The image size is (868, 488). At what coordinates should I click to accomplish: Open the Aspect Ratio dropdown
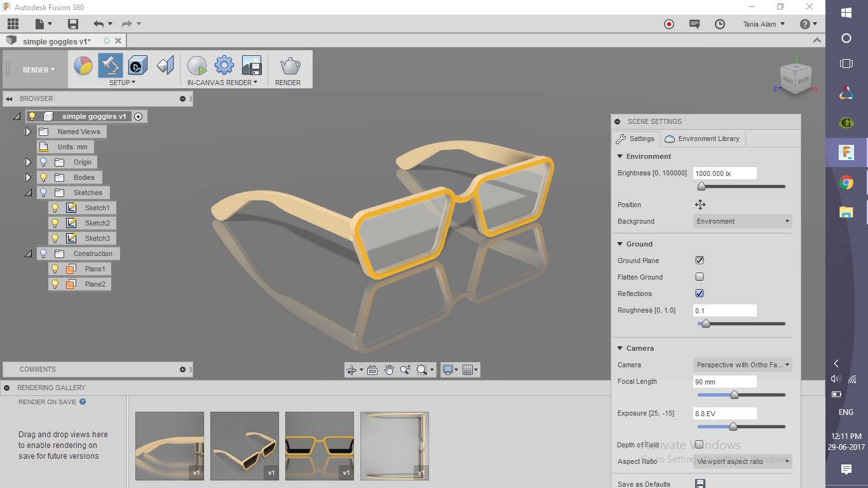[x=743, y=461]
